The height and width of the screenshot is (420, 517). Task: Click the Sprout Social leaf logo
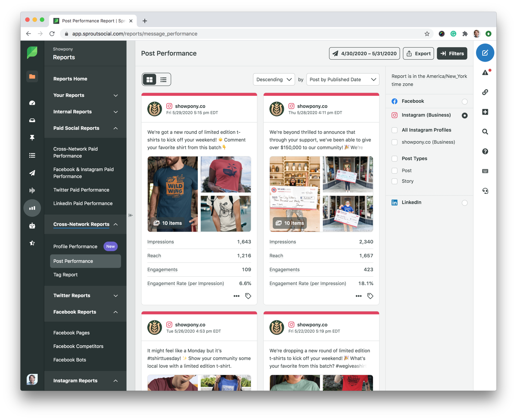pyautogui.click(x=32, y=52)
